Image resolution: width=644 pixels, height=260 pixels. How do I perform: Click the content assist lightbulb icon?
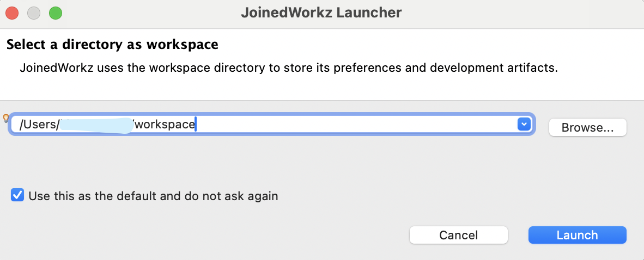pos(7,117)
